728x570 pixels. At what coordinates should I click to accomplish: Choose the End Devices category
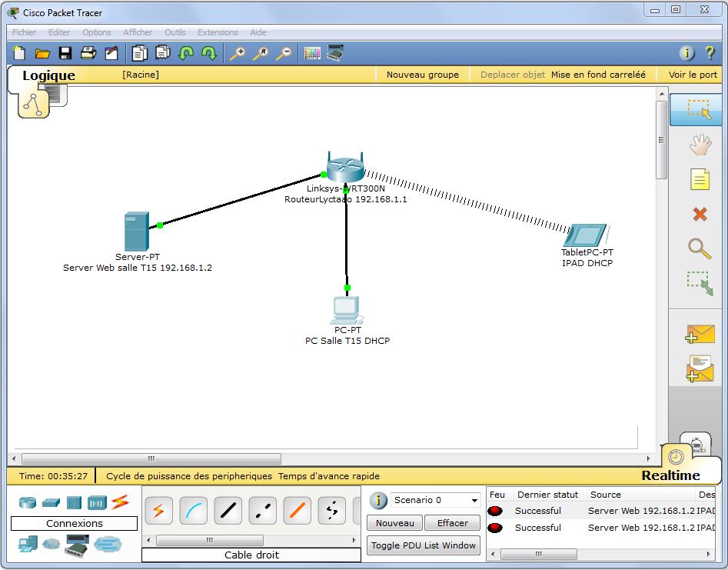[28, 544]
